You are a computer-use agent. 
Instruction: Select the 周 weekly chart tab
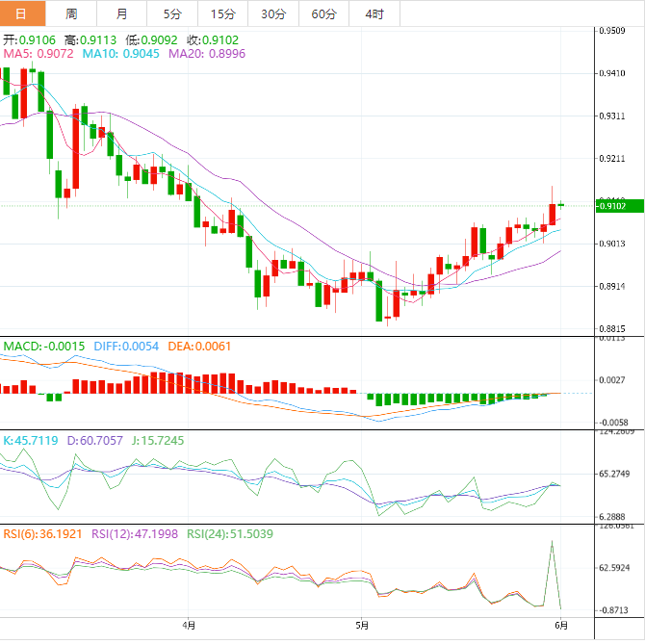(72, 13)
